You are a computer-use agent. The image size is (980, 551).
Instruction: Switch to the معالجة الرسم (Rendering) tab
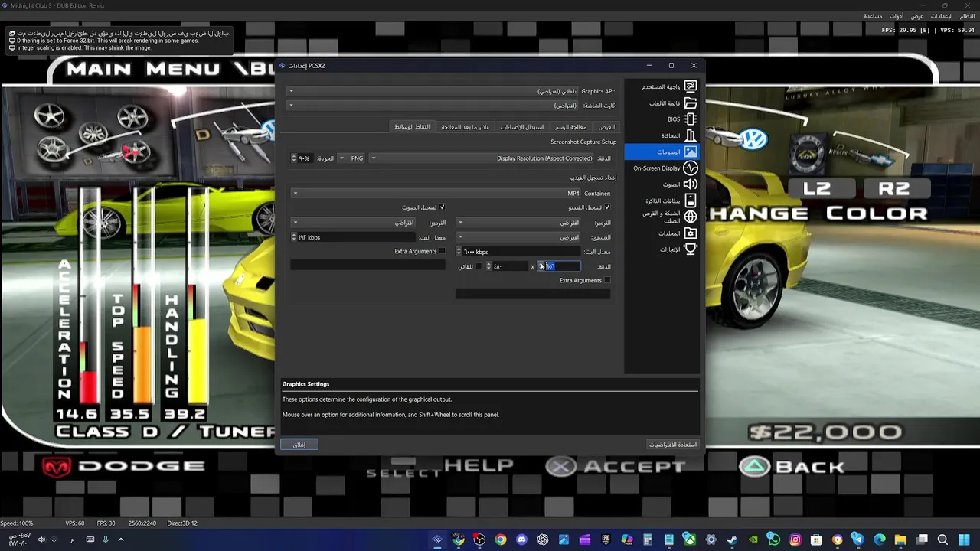(570, 127)
